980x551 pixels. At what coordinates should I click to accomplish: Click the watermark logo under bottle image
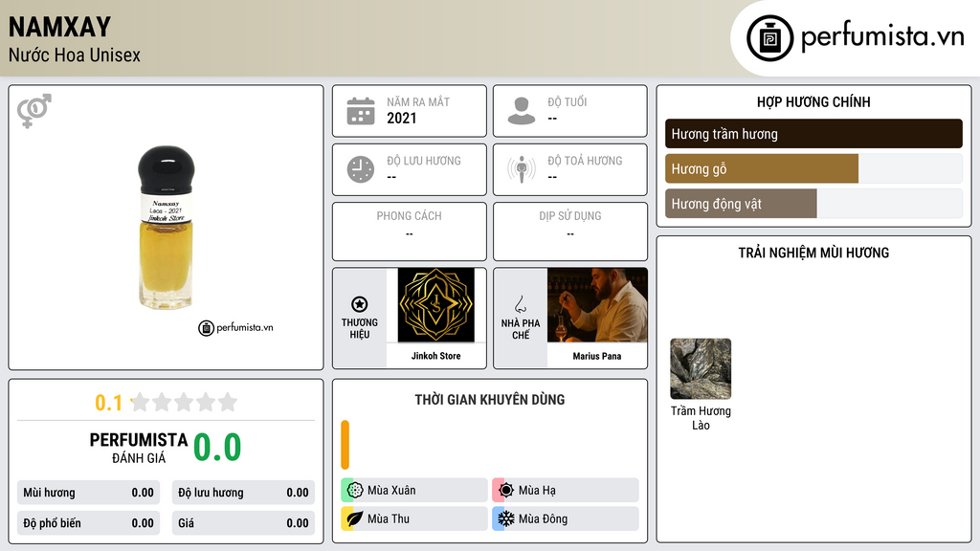(235, 327)
